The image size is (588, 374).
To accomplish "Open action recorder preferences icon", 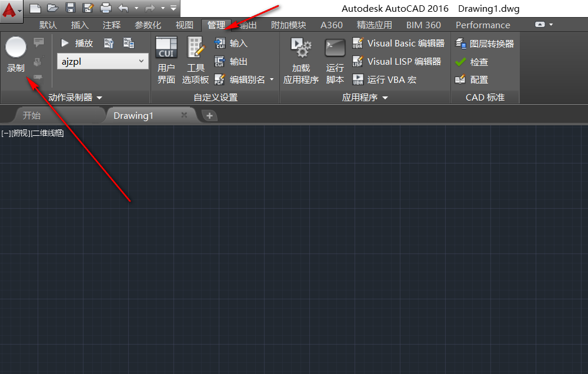I will click(x=109, y=43).
